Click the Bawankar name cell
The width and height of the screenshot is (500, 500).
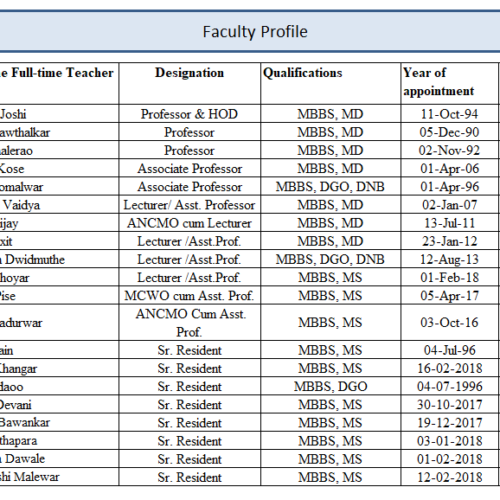[59, 423]
